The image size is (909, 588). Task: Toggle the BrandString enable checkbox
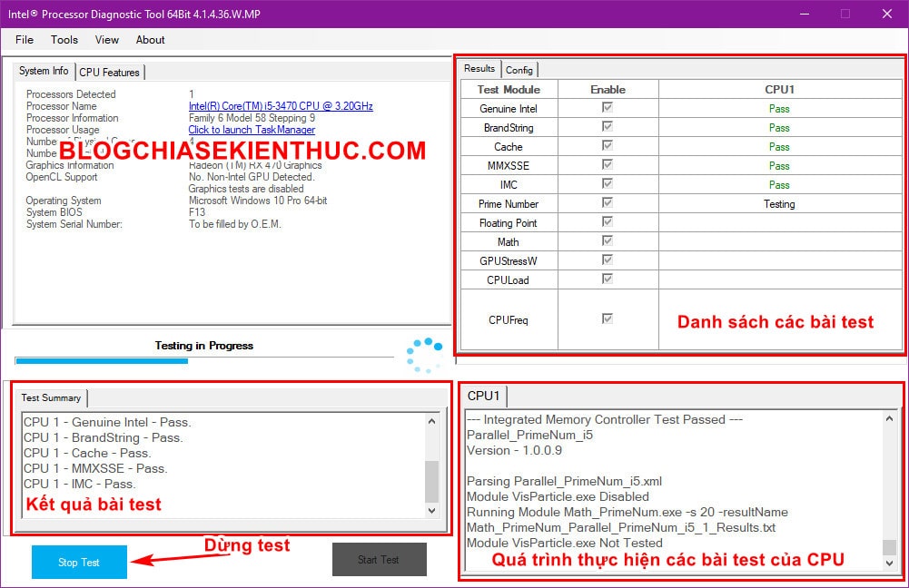(x=608, y=126)
